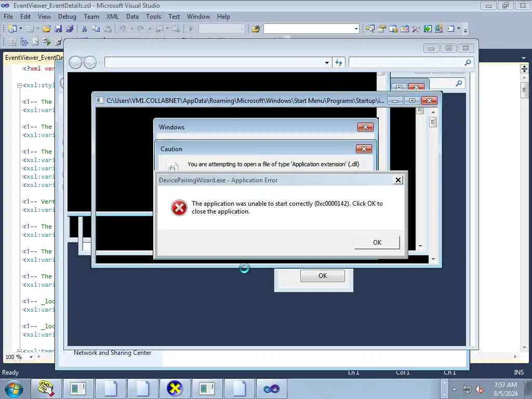Click the taskbar clock showing 7:57 AM
The image size is (532, 399).
coord(506,389)
